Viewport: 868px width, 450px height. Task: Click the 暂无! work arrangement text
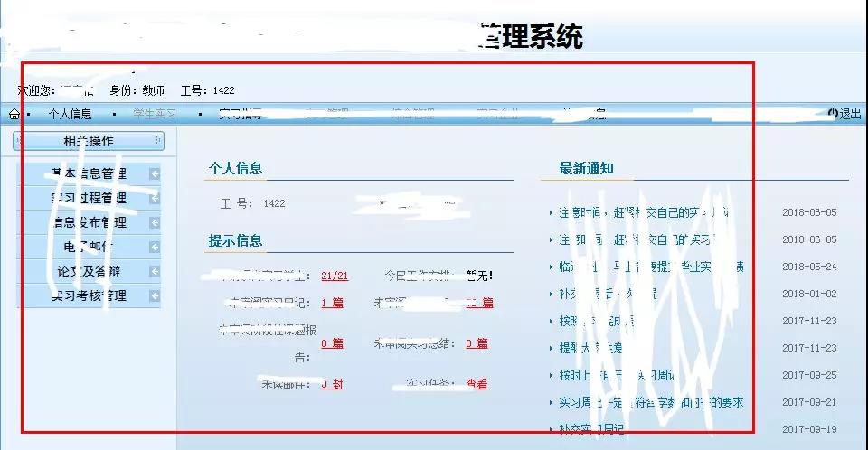pyautogui.click(x=479, y=276)
